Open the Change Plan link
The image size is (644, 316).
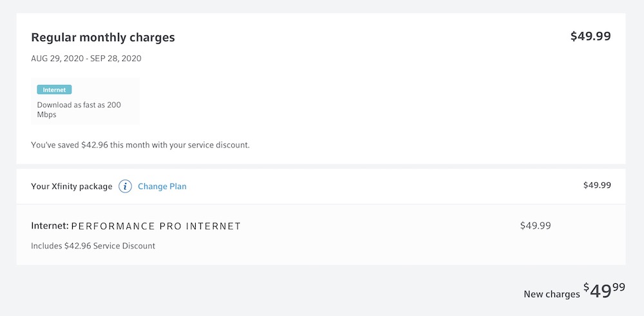[x=162, y=187]
